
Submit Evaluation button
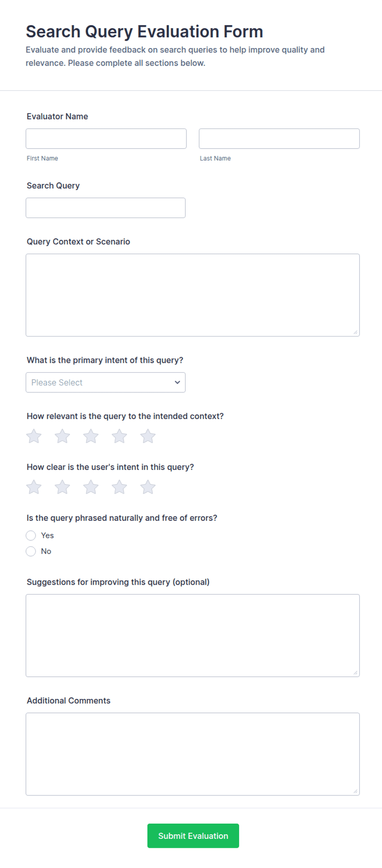coord(193,836)
